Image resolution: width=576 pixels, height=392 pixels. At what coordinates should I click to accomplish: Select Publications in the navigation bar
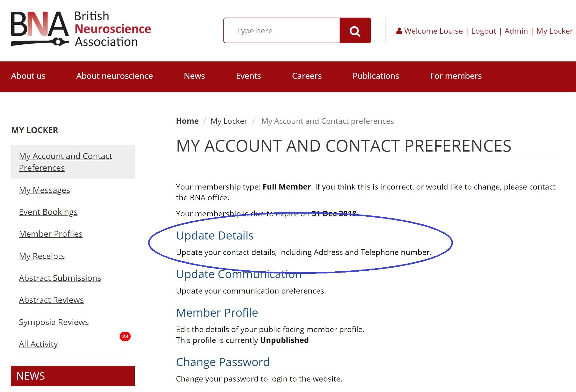click(376, 76)
